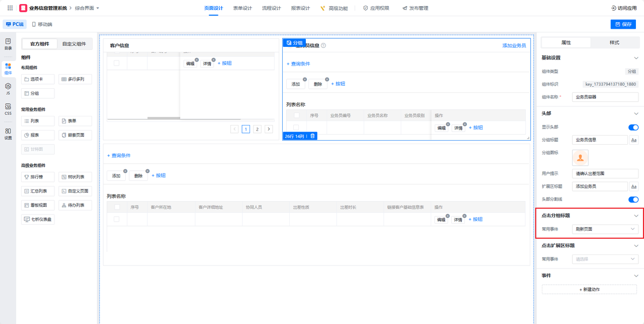Open the JS sidebar panel
Viewport: 644px width, 324px height.
point(8,89)
